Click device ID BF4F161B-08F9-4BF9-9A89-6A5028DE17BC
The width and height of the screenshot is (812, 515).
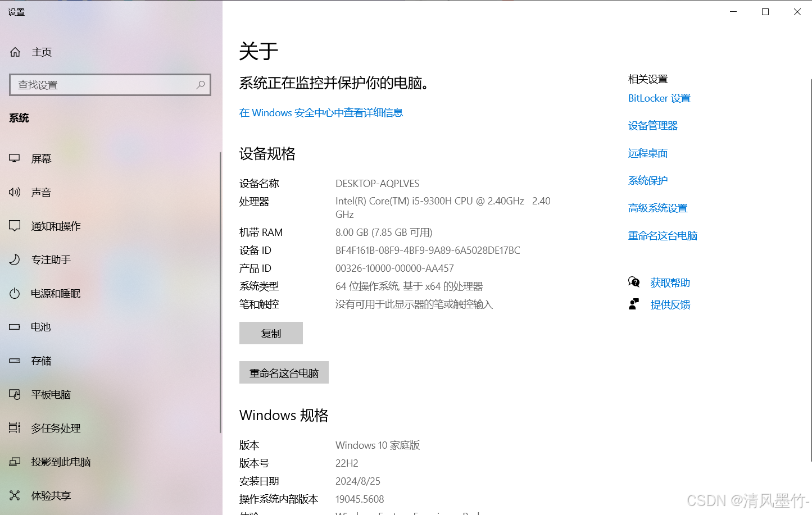[428, 250]
